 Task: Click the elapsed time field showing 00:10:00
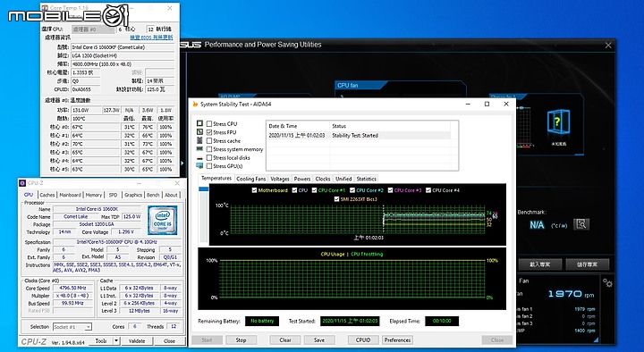(x=442, y=322)
